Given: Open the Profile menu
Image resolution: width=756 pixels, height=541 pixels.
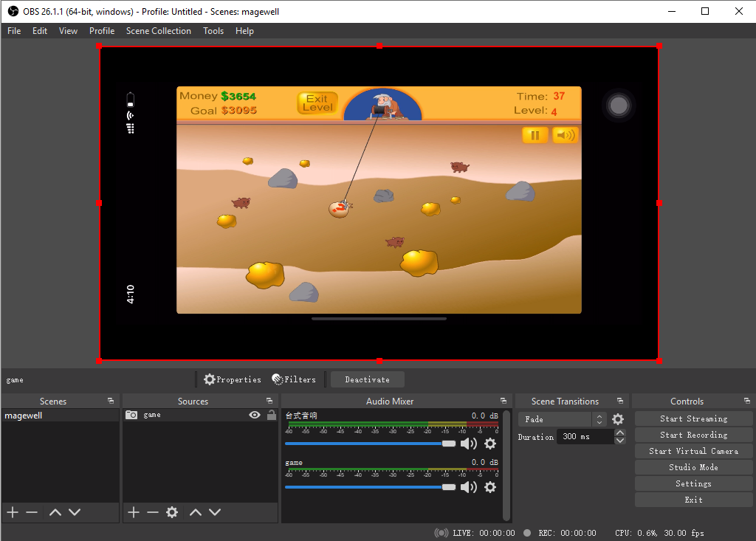Looking at the screenshot, I should pyautogui.click(x=102, y=31).
